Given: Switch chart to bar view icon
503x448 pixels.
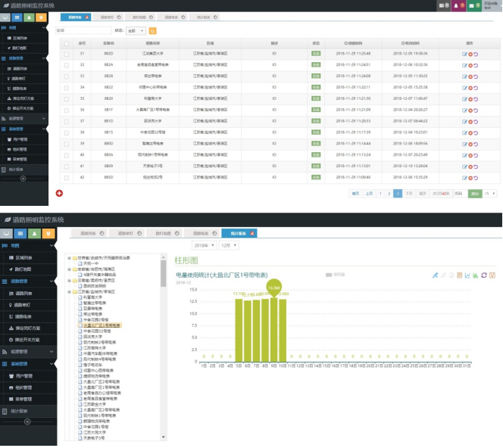Looking at the screenshot, I should [475, 275].
